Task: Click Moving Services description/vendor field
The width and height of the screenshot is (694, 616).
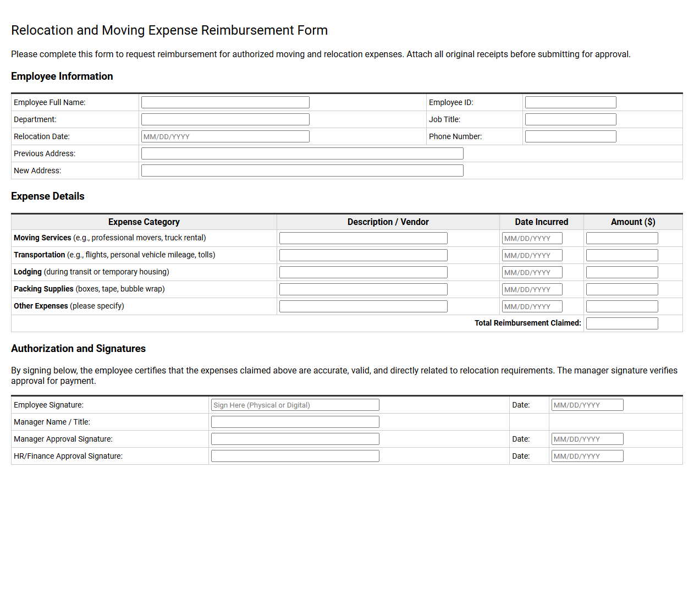Action: click(x=363, y=238)
